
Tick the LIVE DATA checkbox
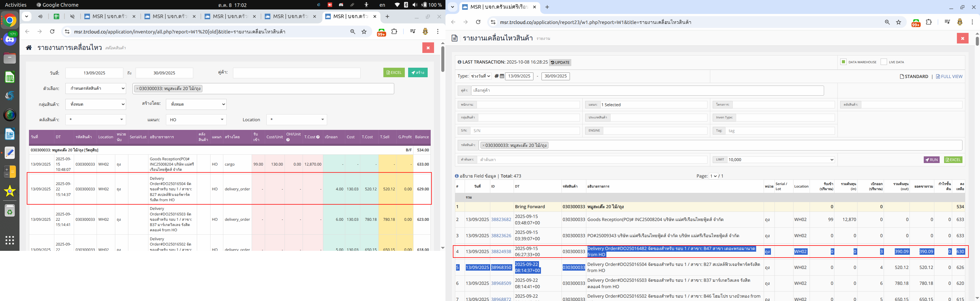tap(884, 62)
